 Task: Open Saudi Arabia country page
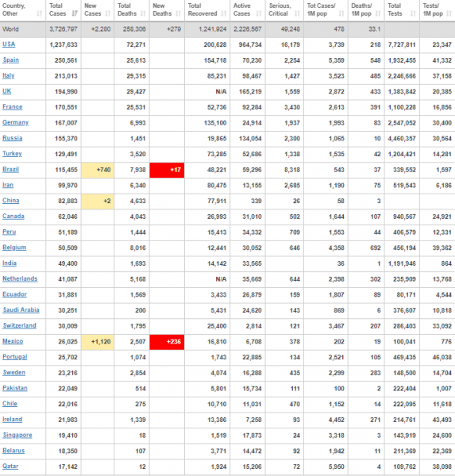[x=21, y=310]
